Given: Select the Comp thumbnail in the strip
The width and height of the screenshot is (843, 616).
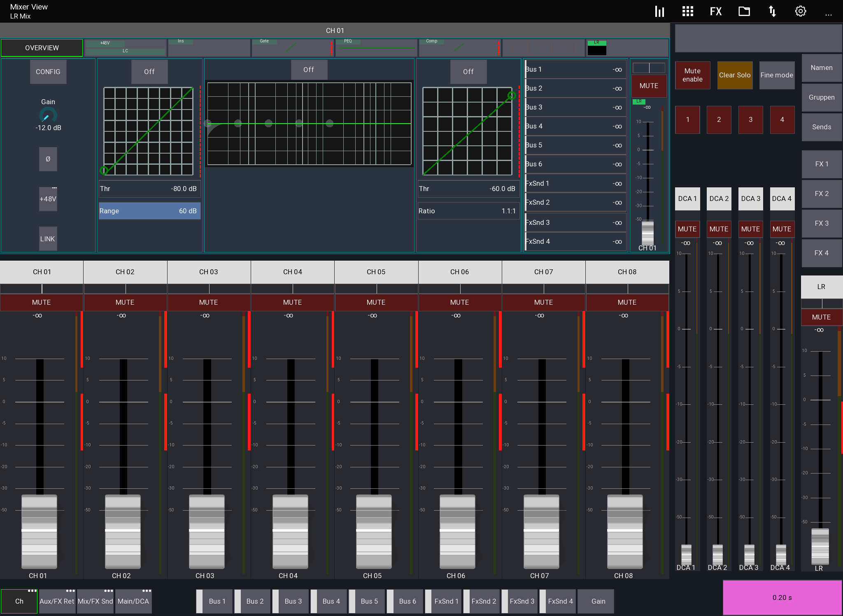Looking at the screenshot, I should click(x=459, y=47).
